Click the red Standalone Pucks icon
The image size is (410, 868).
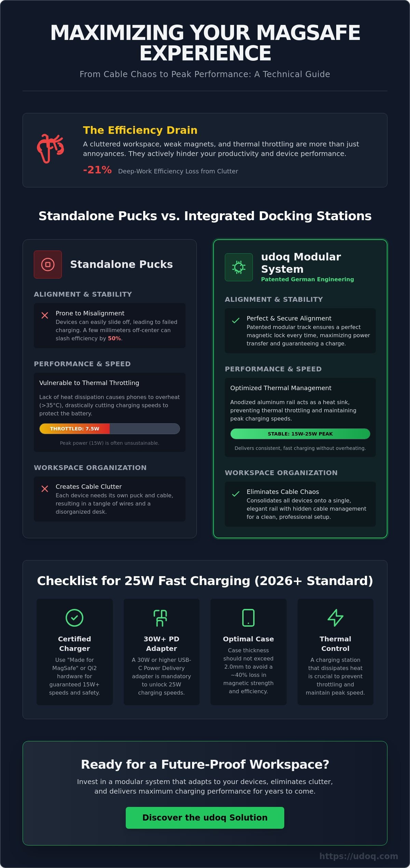(48, 265)
